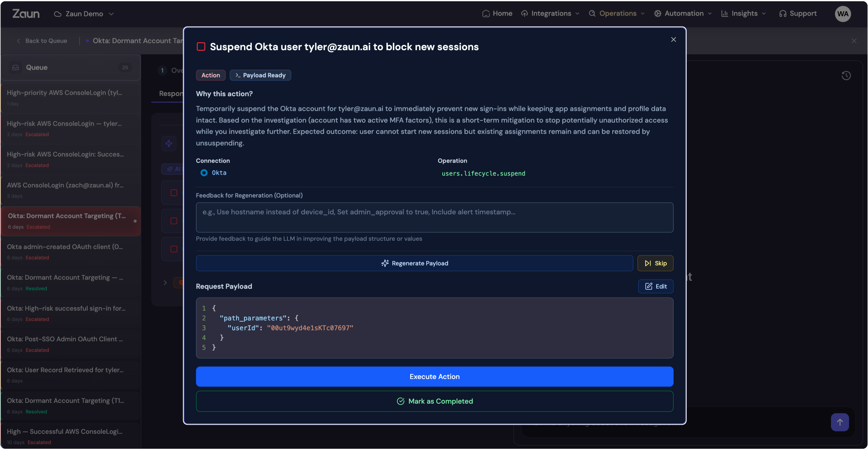Screen dimensions: 868x450
Task: Click Mark as Completed
Action: click(434, 401)
